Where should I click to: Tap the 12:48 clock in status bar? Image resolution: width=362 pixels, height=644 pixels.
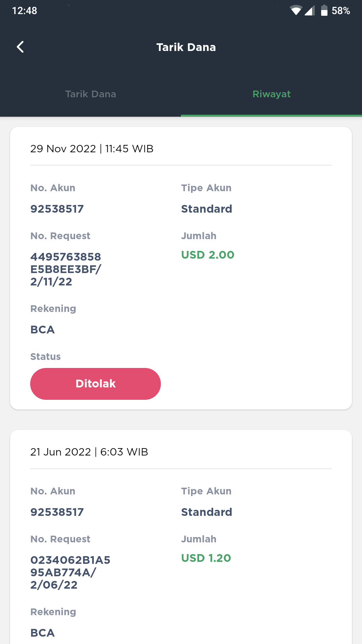click(x=25, y=11)
